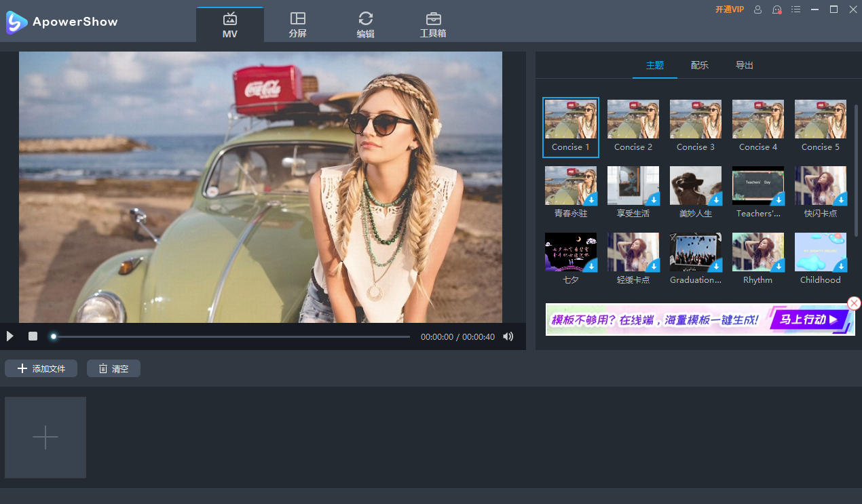Click the 清空 clear button
The width and height of the screenshot is (862, 504).
coord(113,368)
